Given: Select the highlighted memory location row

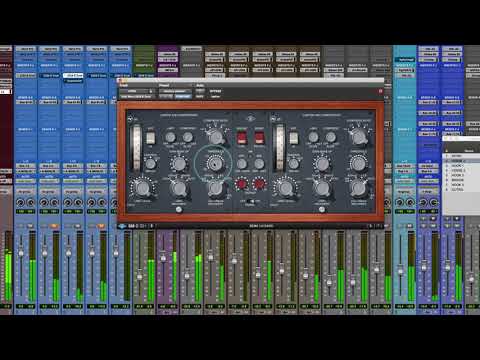Looking at the screenshot, I should tap(462, 161).
